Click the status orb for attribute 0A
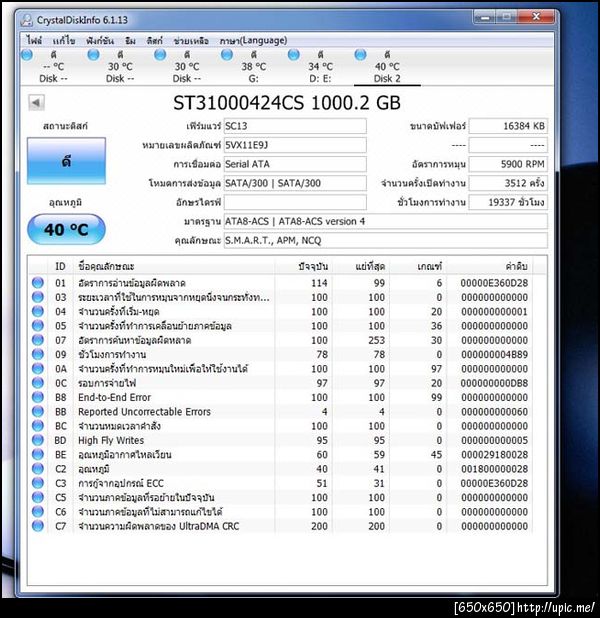 click(38, 369)
